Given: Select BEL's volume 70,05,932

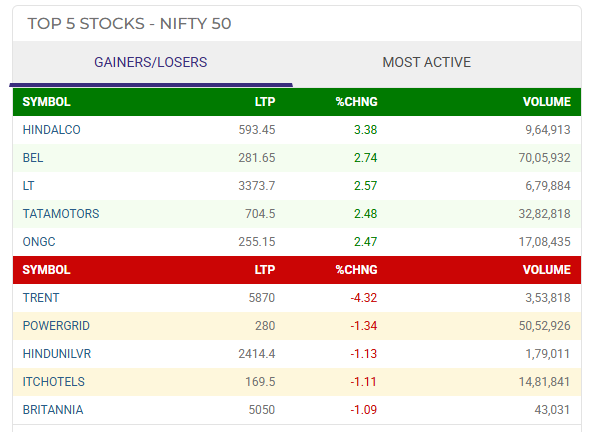Looking at the screenshot, I should 545,158.
